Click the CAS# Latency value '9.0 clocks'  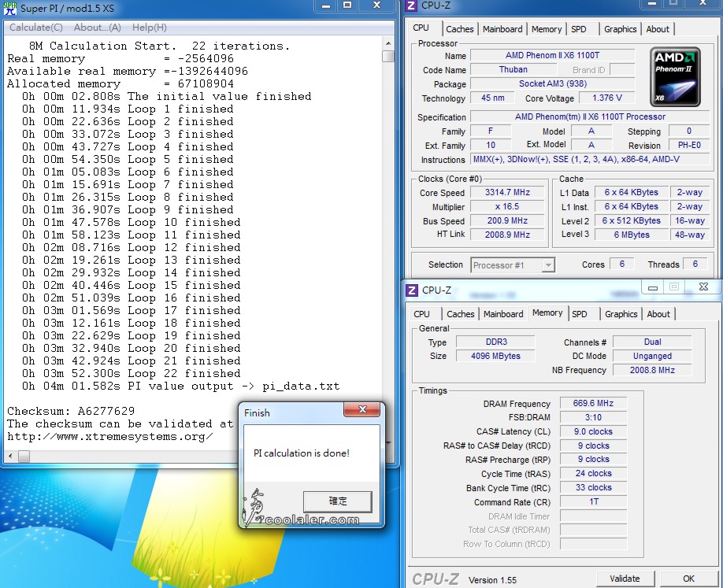tap(593, 432)
